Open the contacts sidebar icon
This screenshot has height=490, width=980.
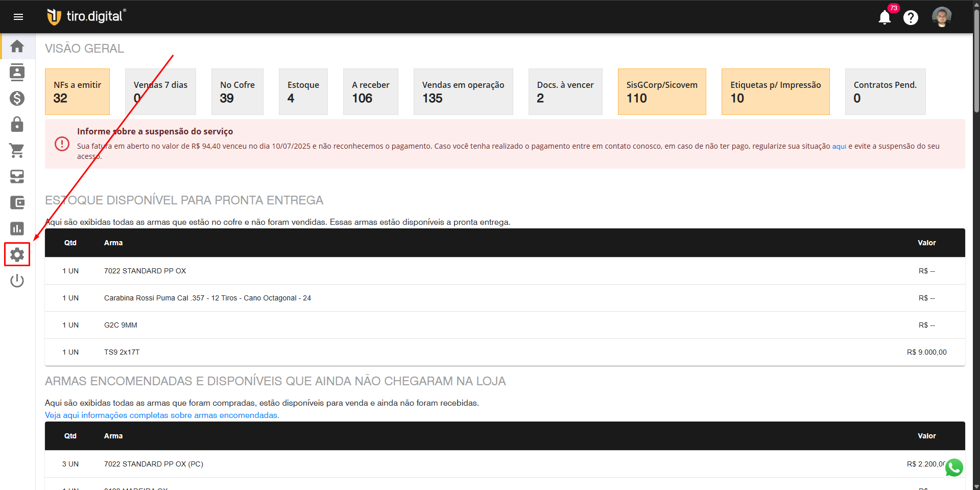(x=17, y=73)
